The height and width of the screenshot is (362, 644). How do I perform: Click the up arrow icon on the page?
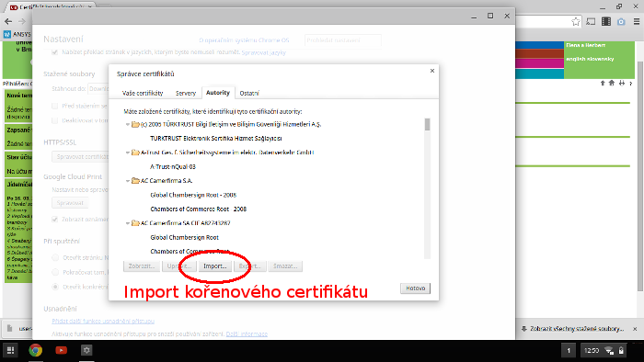click(603, 84)
